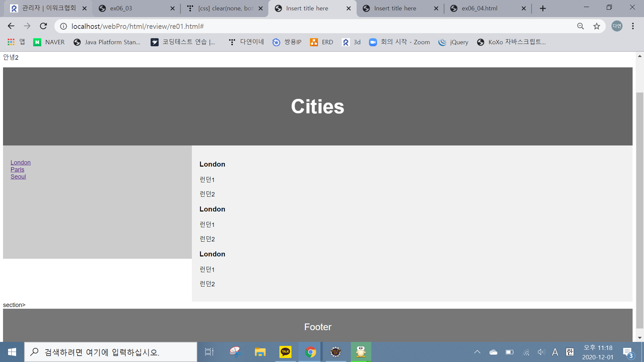Bookmark this page with star icon

coord(596,26)
